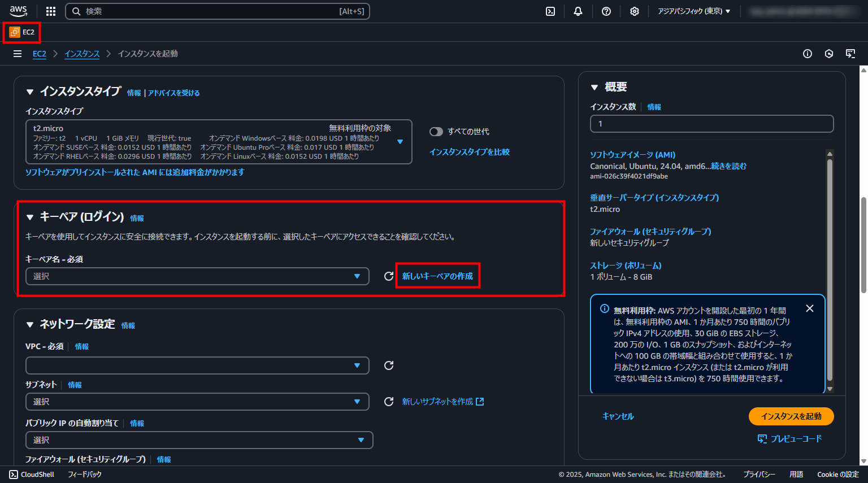Click the virtual server type summary link
Image resolution: width=868 pixels, height=483 pixels.
[x=654, y=198]
